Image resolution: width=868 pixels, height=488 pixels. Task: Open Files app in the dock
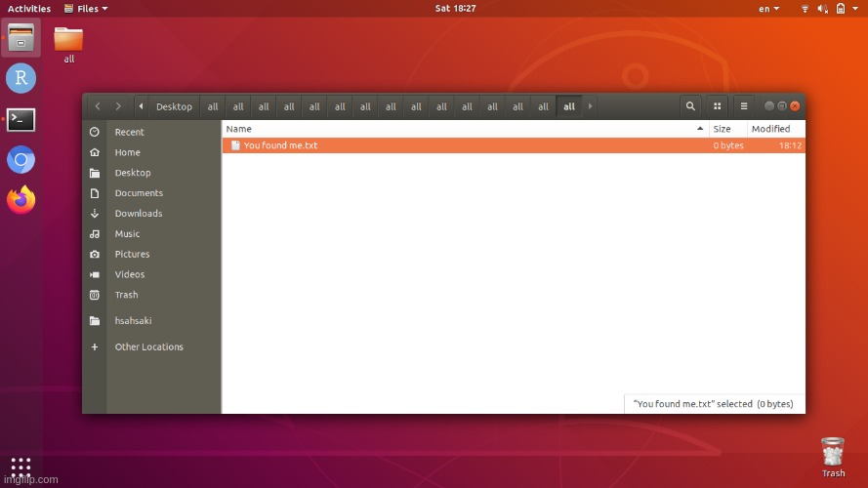point(21,38)
